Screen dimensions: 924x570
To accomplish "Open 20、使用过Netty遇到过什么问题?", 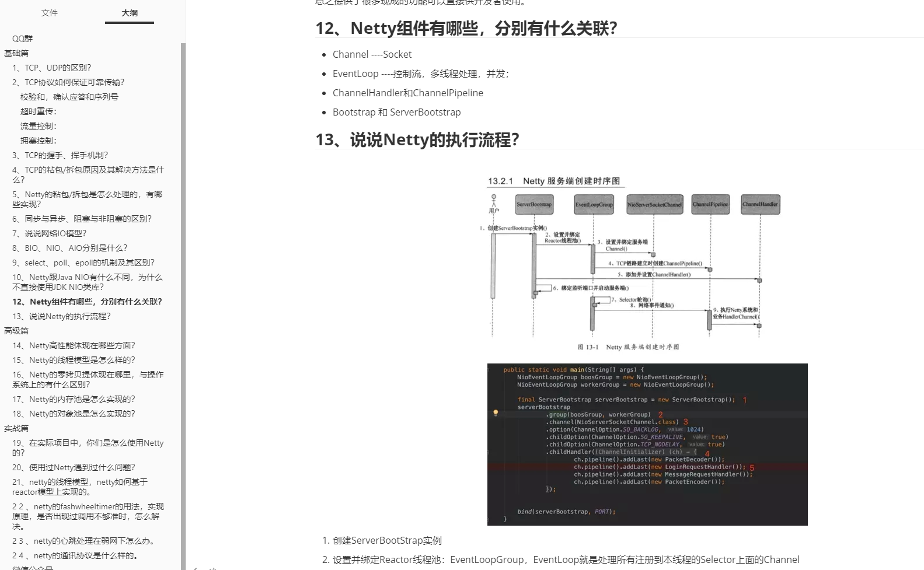I will (74, 467).
